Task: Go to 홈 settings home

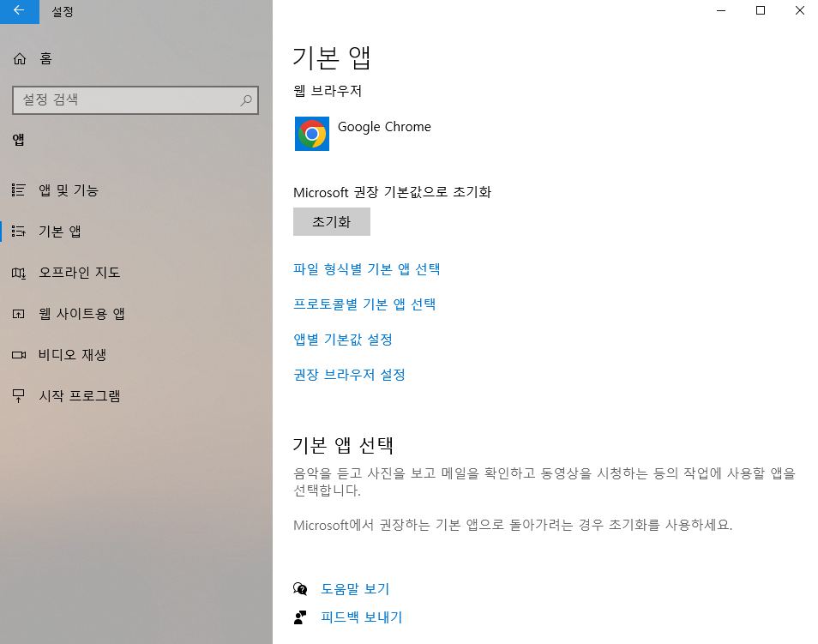Action: 136,58
